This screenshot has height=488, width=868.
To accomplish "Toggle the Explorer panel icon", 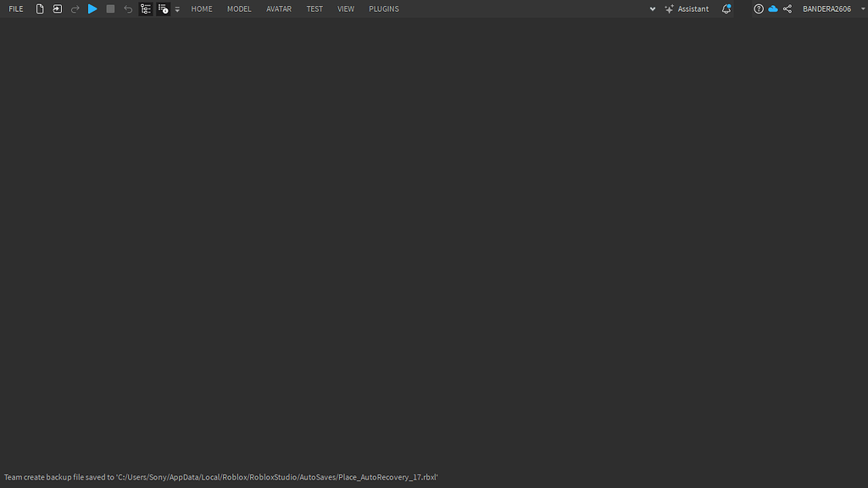I will (x=146, y=8).
